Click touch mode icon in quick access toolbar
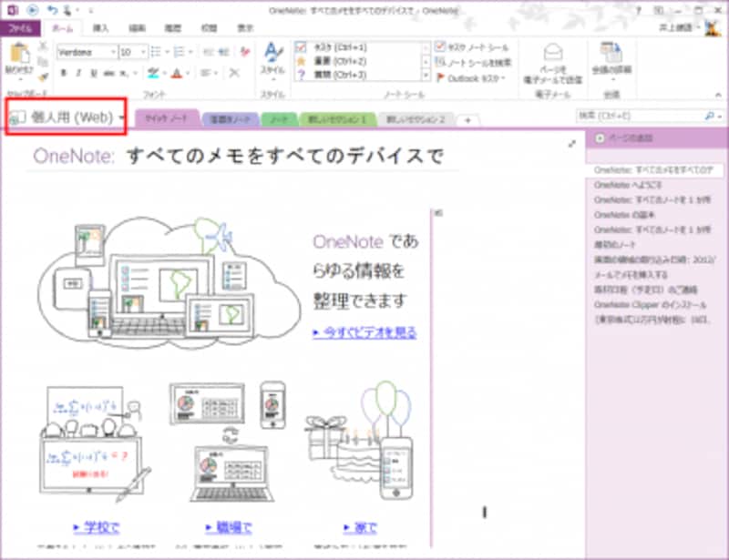 pos(68,10)
